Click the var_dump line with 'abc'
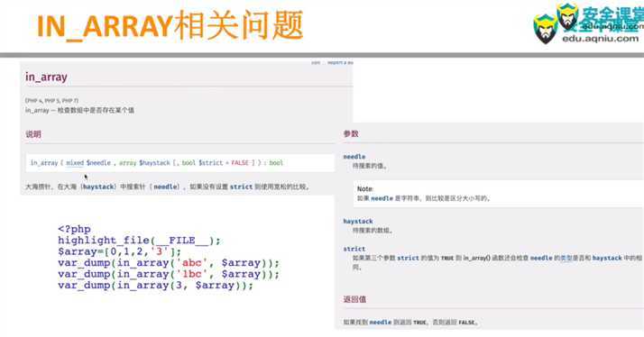 (169, 263)
